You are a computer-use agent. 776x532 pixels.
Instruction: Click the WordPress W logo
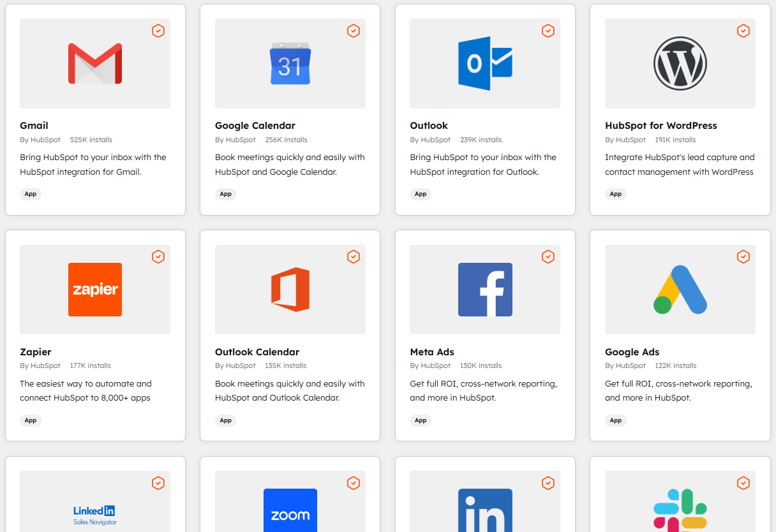tap(680, 64)
